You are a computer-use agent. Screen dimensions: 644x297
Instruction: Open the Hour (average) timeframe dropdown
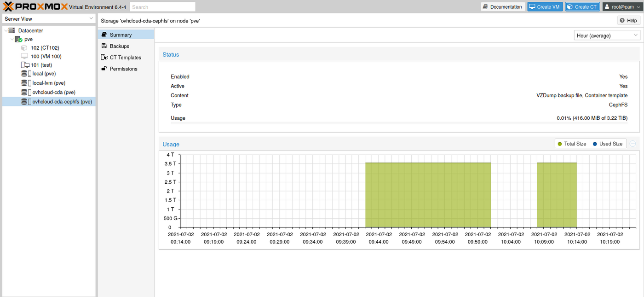(607, 35)
